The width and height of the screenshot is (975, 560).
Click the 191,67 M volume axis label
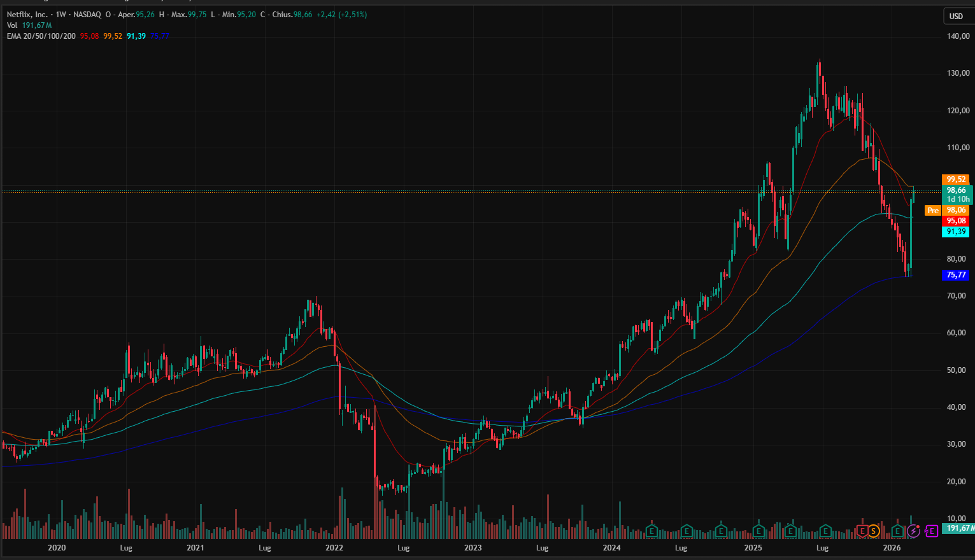[x=959, y=528]
